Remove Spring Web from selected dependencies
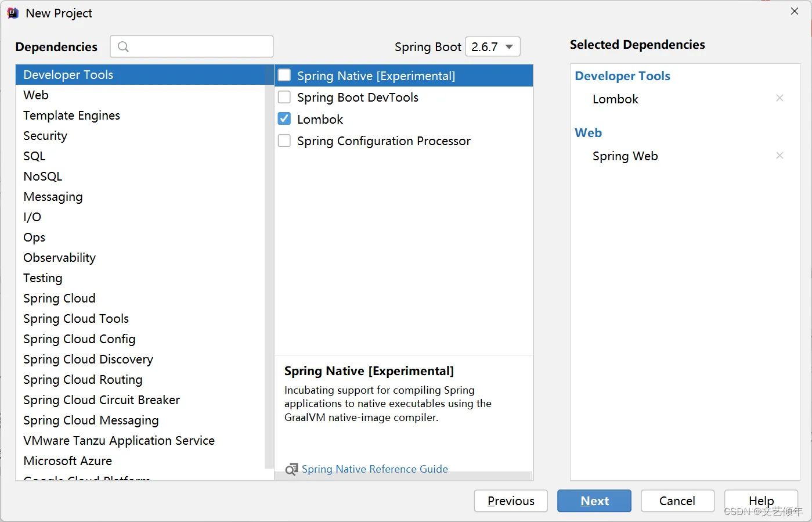 [779, 155]
